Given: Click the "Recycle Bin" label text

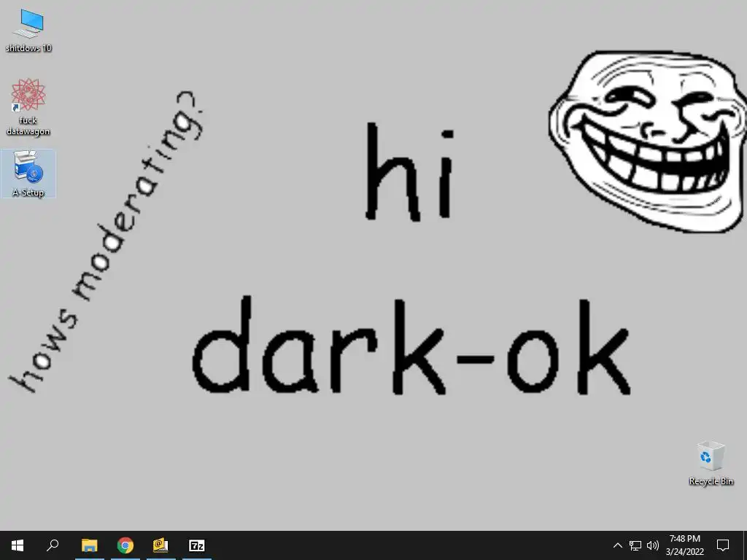Looking at the screenshot, I should point(711,481).
